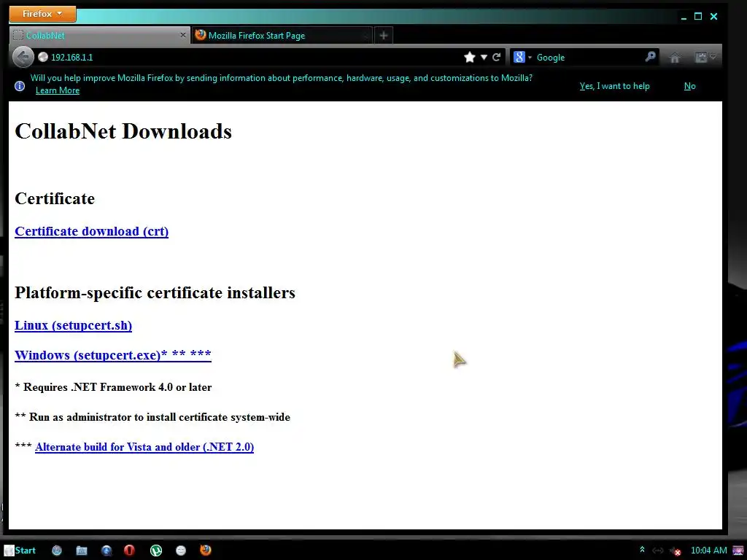Download Linux (setupcert.sh) installer
The image size is (747, 560).
[74, 325]
